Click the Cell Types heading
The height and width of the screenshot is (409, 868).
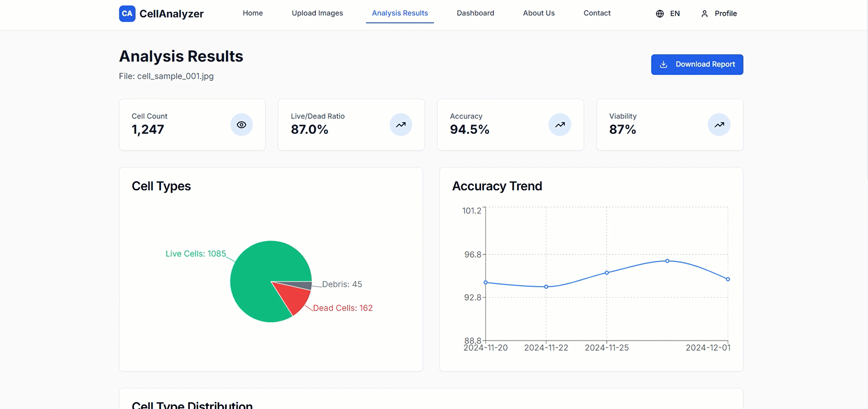(x=161, y=186)
